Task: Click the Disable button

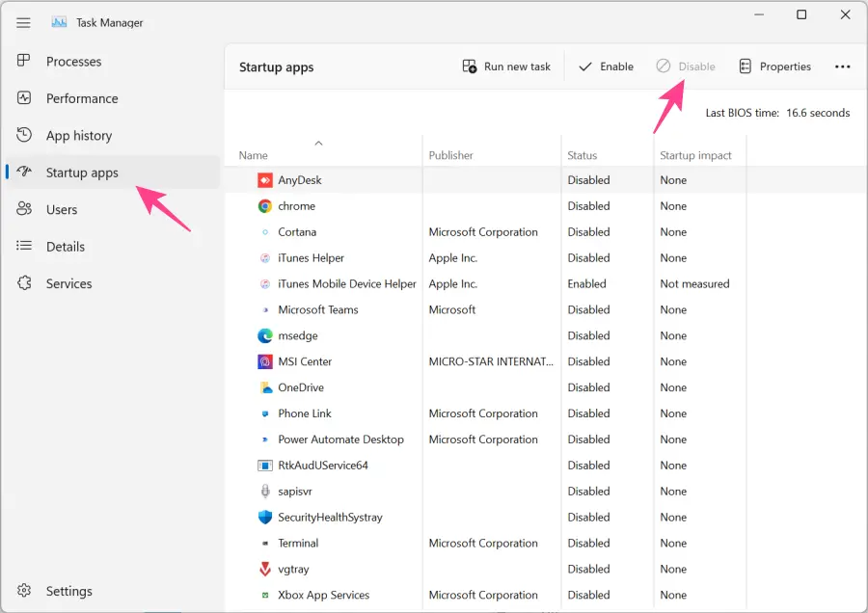Action: point(686,67)
